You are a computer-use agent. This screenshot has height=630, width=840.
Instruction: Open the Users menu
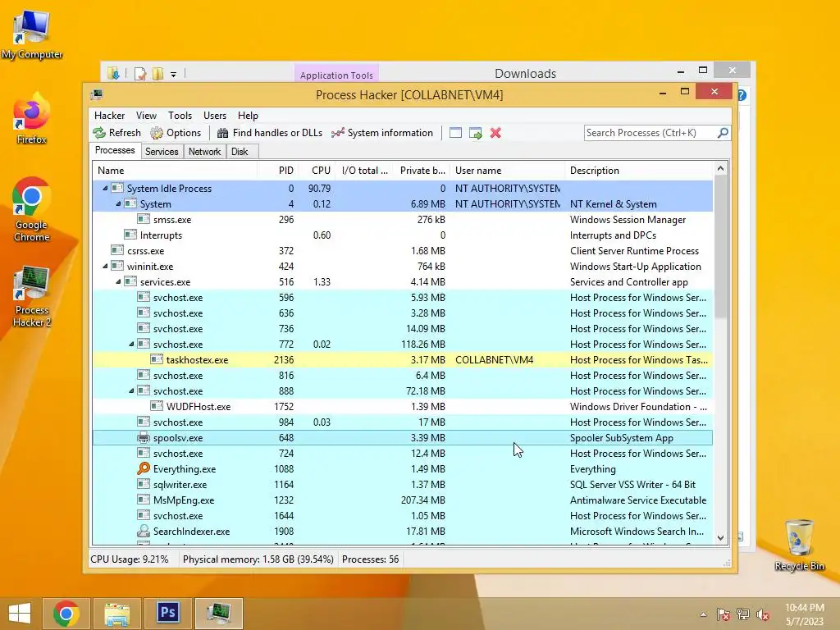click(x=215, y=116)
